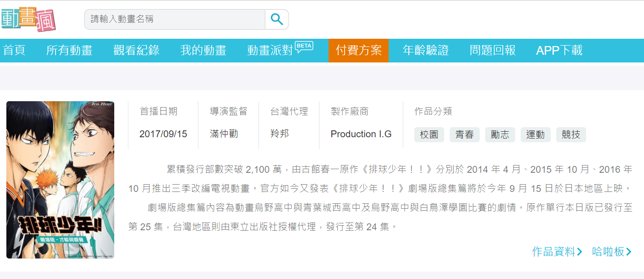Click the premiere date 2017/09/15
644x279 pixels.
point(163,134)
